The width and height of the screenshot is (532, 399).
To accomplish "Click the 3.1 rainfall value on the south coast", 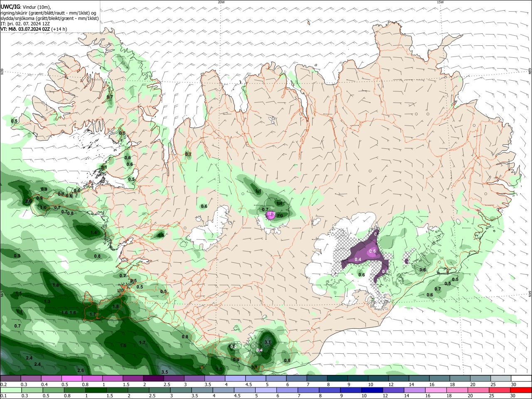I will 268,342.
